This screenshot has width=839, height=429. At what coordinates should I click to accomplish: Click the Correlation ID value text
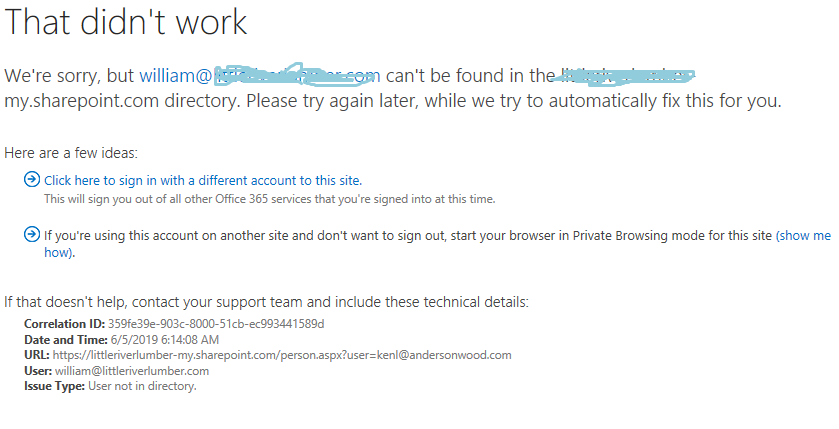[x=216, y=324]
